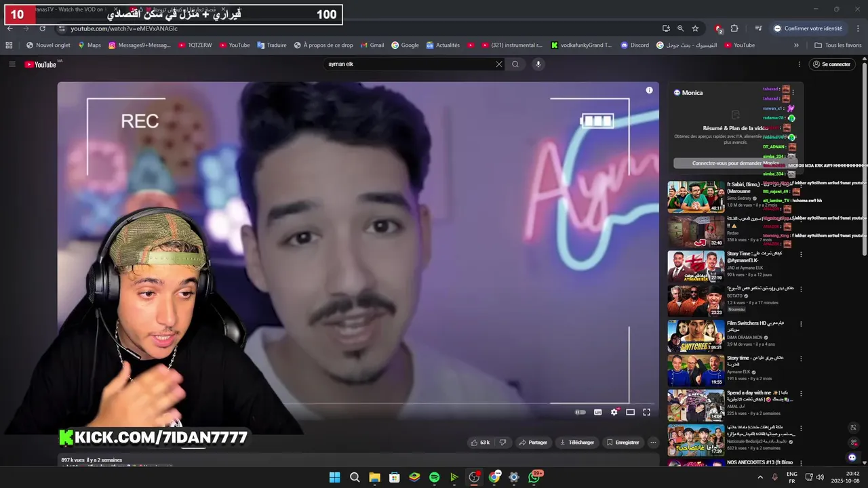Open the Story Time JAD et Aymane video
868x488 pixels.
point(696,266)
